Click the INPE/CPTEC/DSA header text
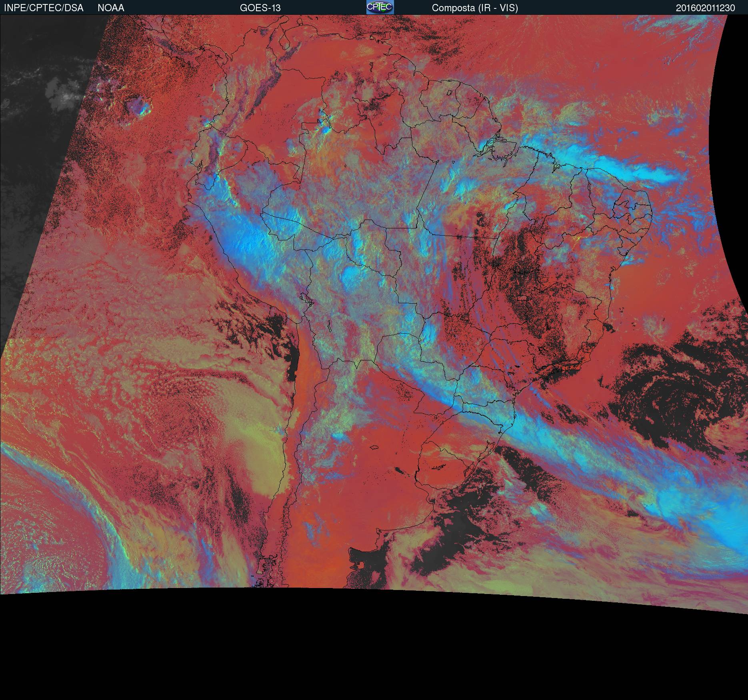Viewport: 748px width, 700px height. pyautogui.click(x=44, y=8)
